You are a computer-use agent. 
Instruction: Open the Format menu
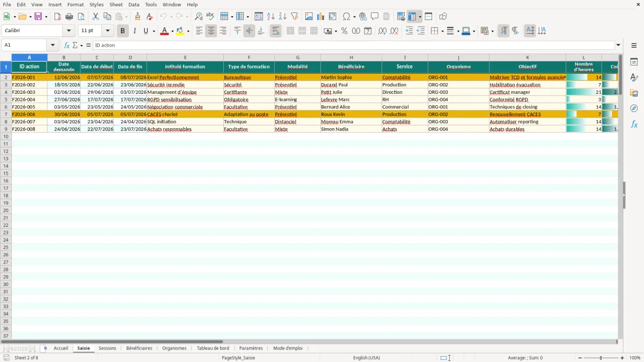[75, 4]
